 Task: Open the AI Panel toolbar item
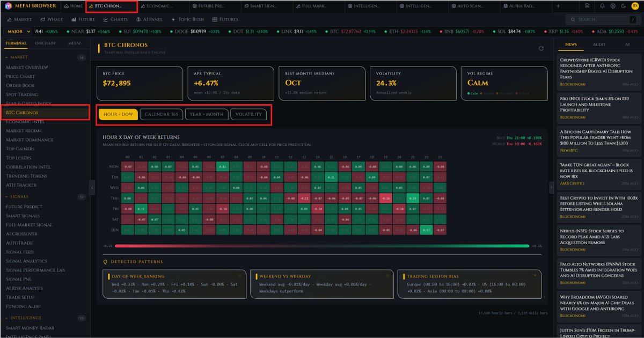pos(149,19)
